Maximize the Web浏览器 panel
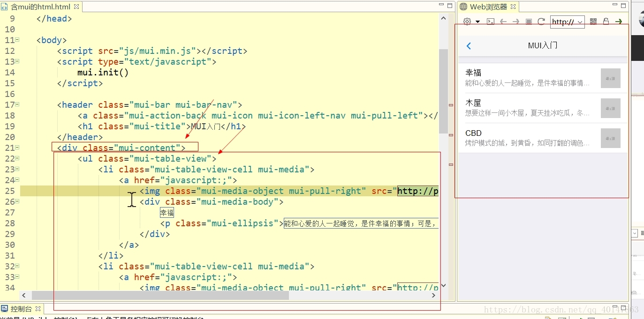644x319 pixels. pyautogui.click(x=624, y=6)
